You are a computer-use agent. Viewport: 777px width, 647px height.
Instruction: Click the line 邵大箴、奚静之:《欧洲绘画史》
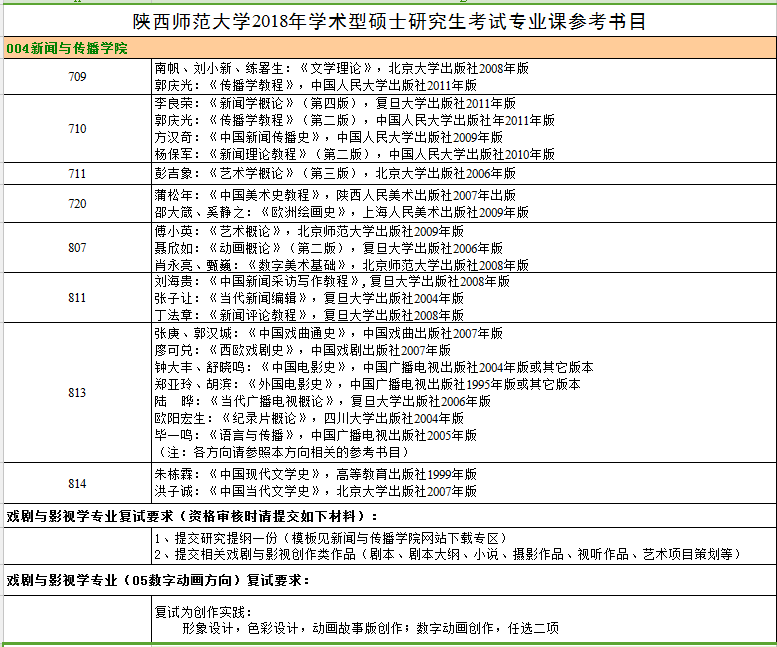[x=341, y=212]
